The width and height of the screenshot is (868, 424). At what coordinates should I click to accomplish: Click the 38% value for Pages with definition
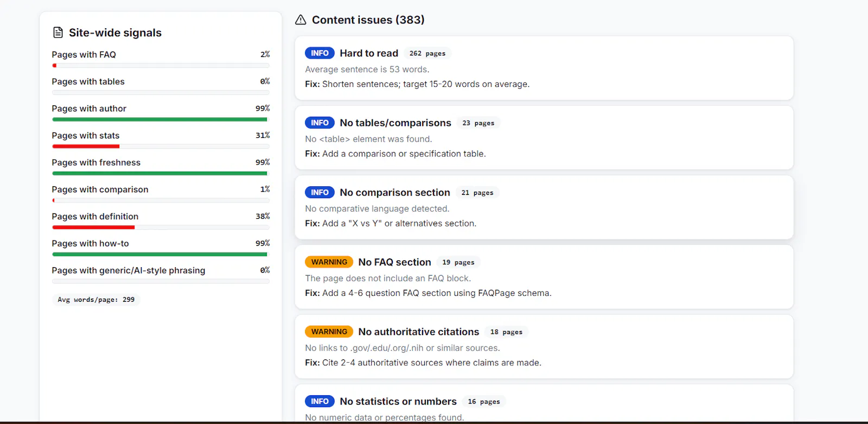tap(263, 216)
